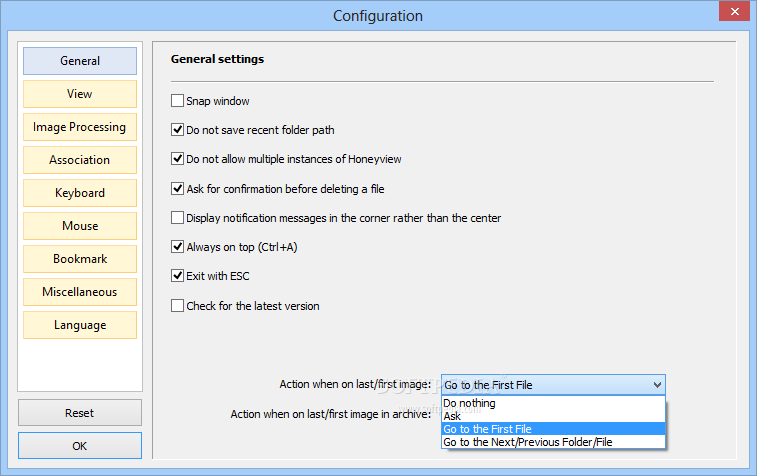
Task: Disable Ask for confirmation before deleting
Action: (177, 188)
